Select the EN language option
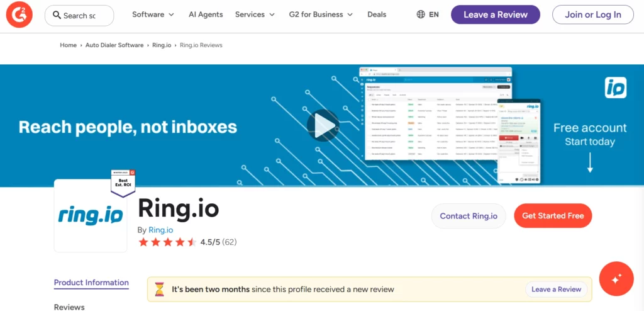Viewport: 644px width, 311px height. click(x=434, y=14)
